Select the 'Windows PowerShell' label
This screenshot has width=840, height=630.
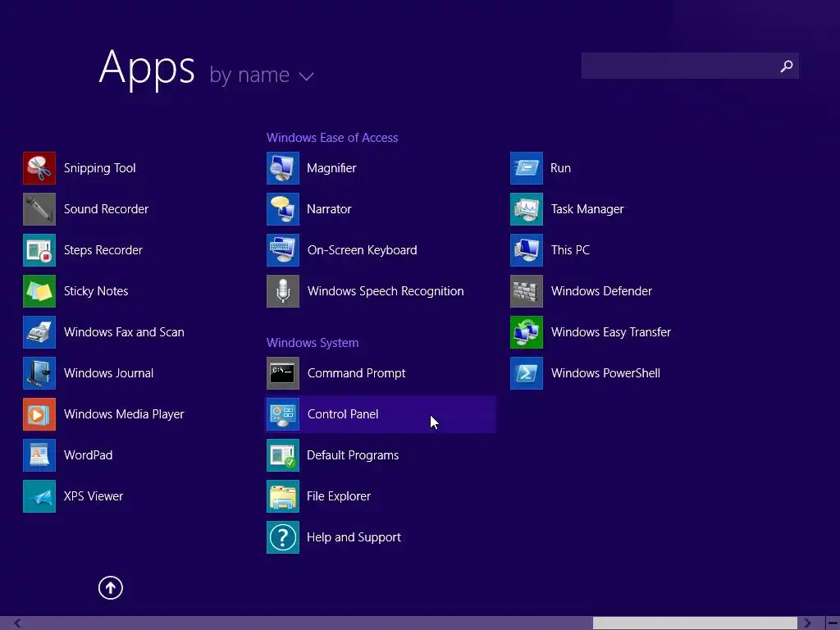pos(605,373)
